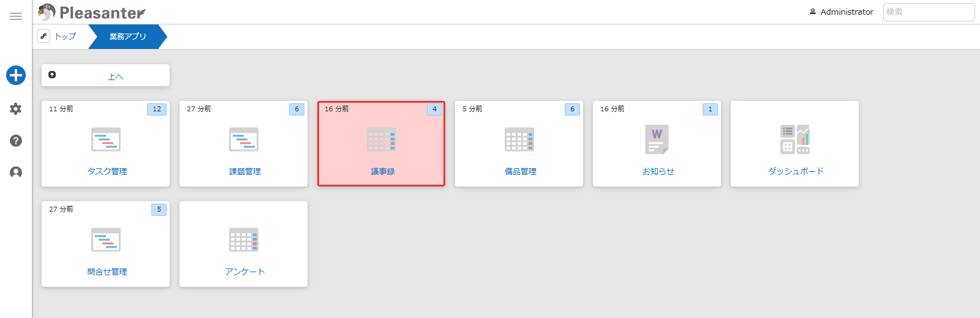The width and height of the screenshot is (980, 318).
Task: Open the 課題管理 link
Action: point(245,171)
